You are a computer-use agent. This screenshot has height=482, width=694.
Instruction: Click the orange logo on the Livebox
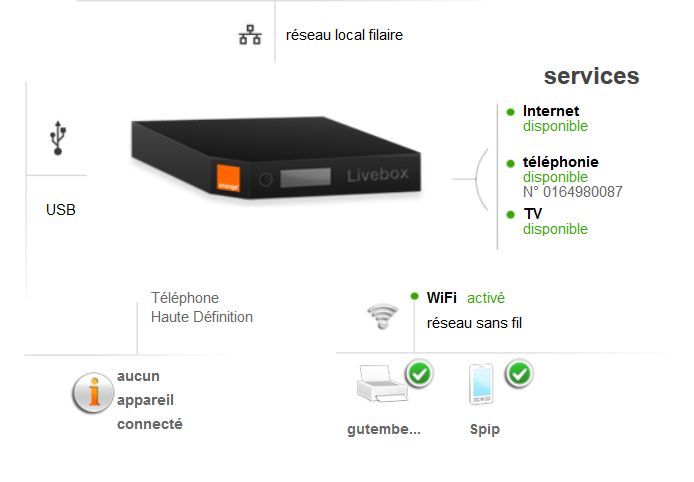click(228, 178)
